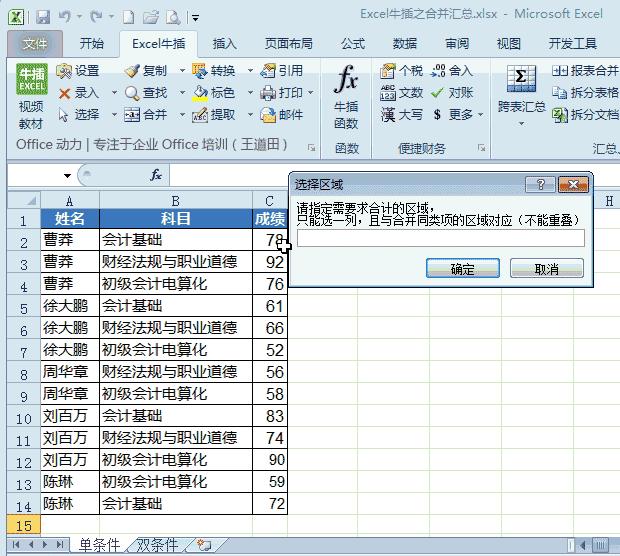
Task: Click the 引用 reference tool
Action: tap(282, 71)
